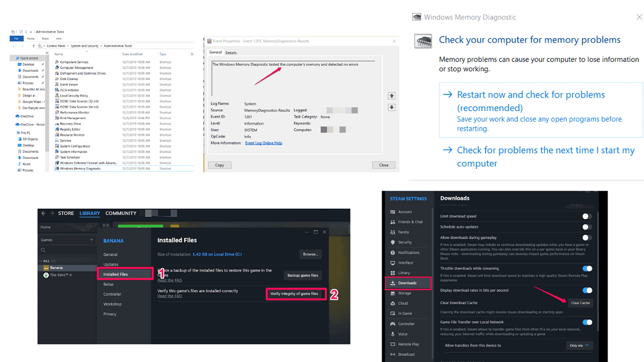The height and width of the screenshot is (362, 644).
Task: Select Installed Files in Banana properties
Action: point(126,274)
